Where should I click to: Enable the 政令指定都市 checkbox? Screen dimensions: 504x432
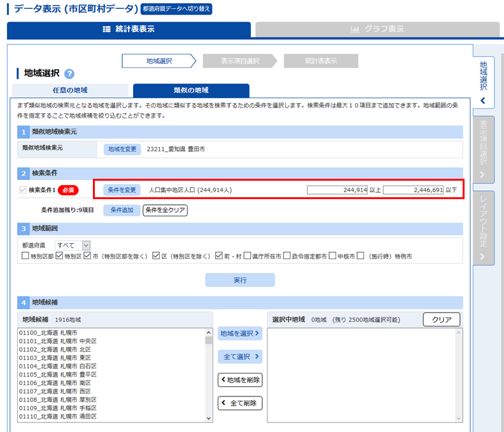(x=287, y=256)
